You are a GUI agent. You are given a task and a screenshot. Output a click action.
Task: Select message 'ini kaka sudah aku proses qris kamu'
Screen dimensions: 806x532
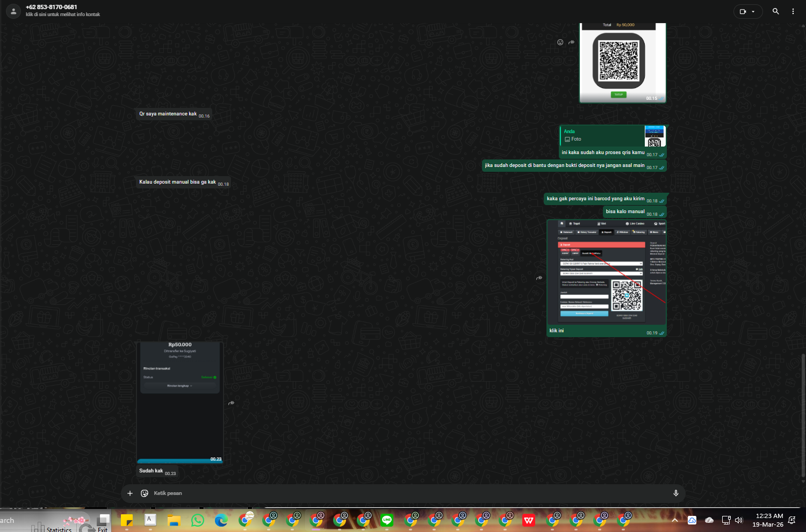603,152
